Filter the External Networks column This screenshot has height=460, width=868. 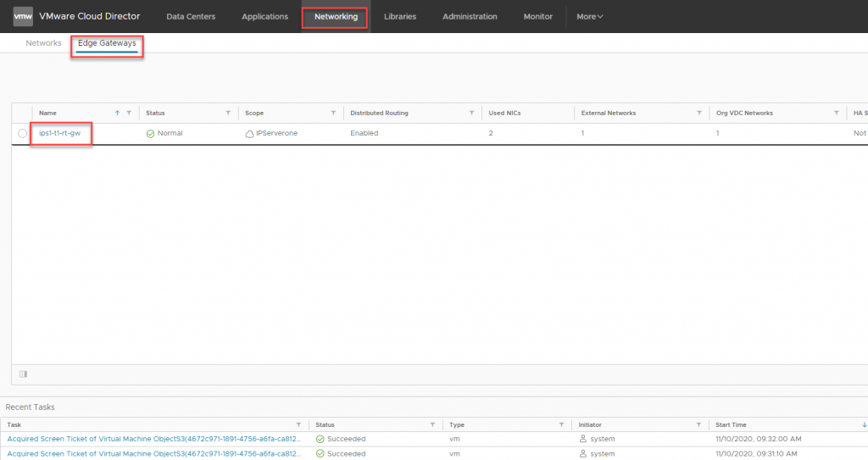point(699,113)
